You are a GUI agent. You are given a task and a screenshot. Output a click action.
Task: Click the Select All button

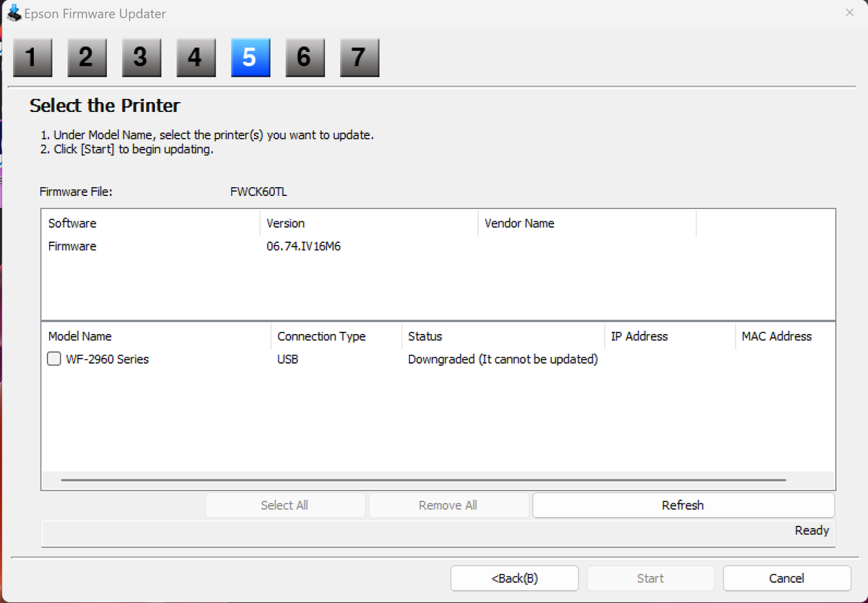click(x=285, y=505)
